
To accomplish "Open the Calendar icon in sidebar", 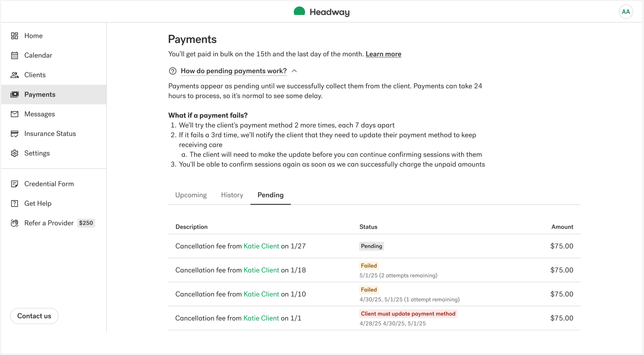I will pyautogui.click(x=15, y=55).
